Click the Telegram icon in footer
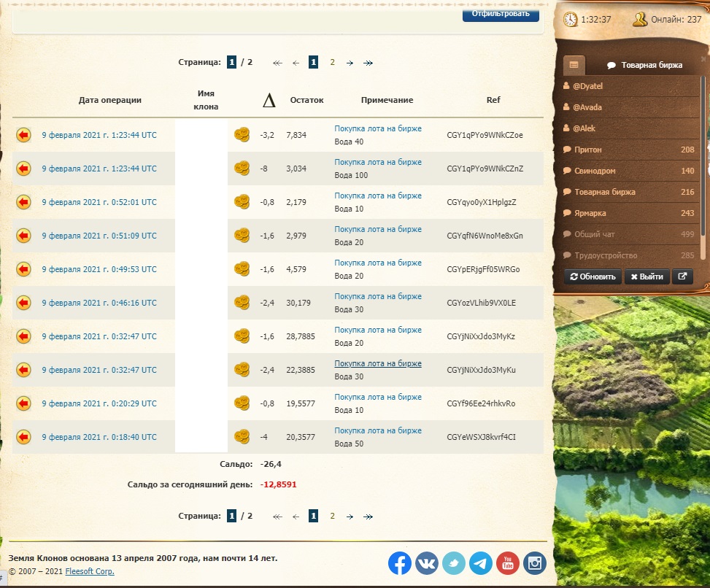The image size is (710, 588). 480,562
